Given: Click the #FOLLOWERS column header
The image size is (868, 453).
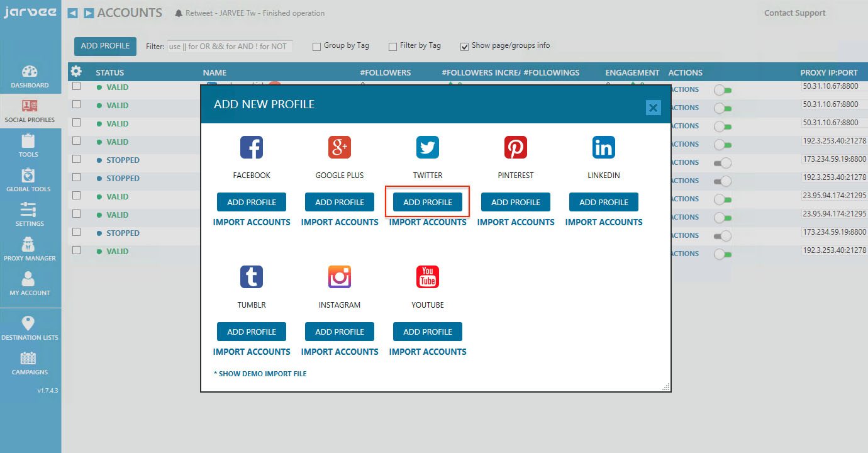Looking at the screenshot, I should 385,72.
